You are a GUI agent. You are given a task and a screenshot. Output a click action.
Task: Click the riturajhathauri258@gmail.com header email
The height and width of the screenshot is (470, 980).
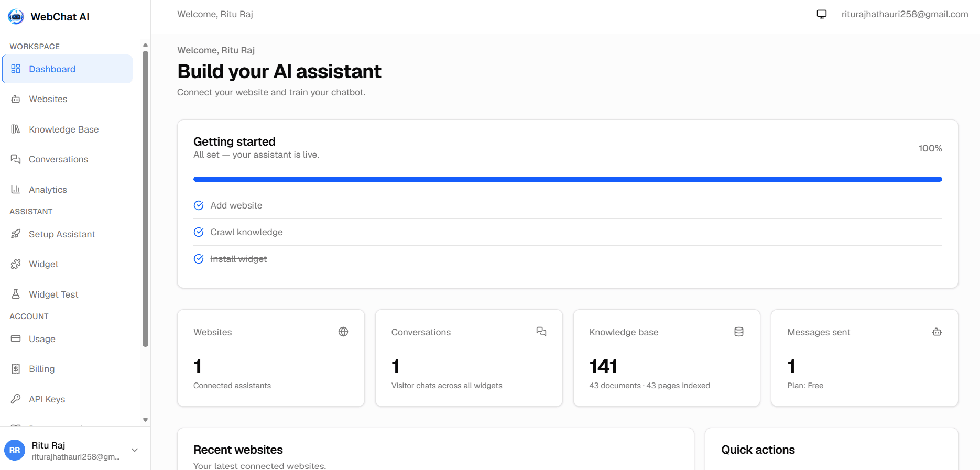905,14
